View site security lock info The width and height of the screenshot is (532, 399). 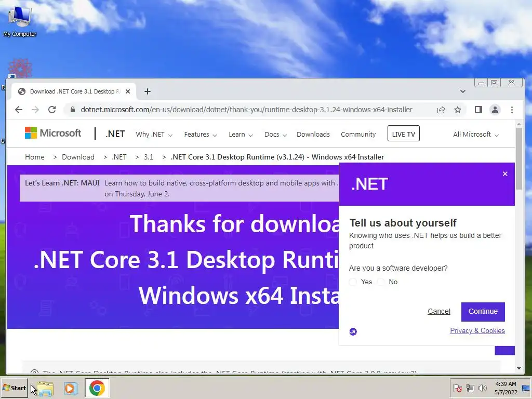pyautogui.click(x=73, y=110)
